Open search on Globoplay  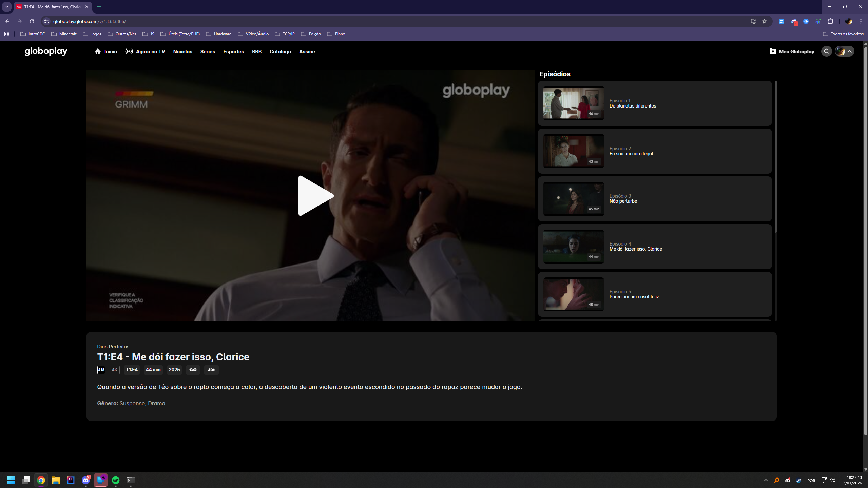tap(826, 51)
